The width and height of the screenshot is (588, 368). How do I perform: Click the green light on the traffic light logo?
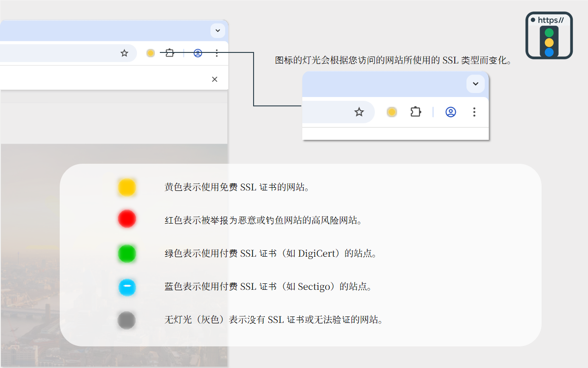pyautogui.click(x=549, y=33)
